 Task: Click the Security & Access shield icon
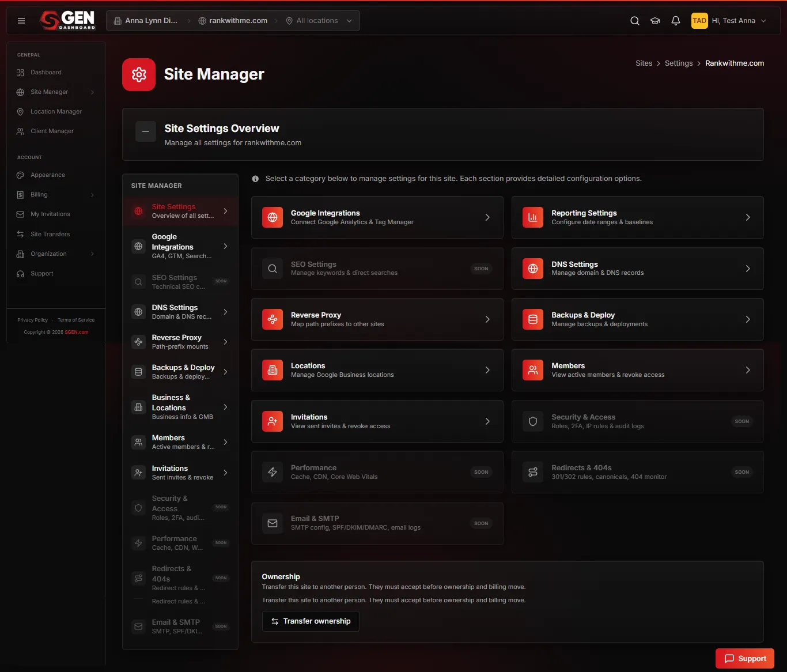pos(533,421)
